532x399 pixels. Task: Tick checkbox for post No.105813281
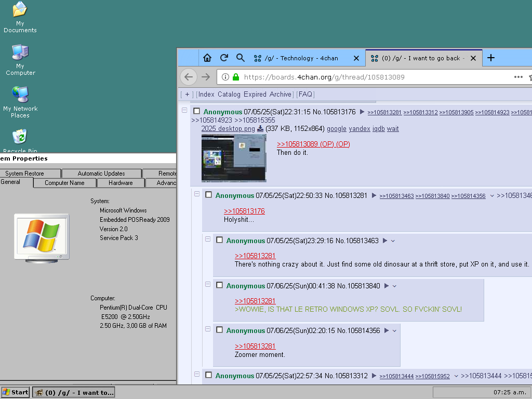[x=209, y=195]
